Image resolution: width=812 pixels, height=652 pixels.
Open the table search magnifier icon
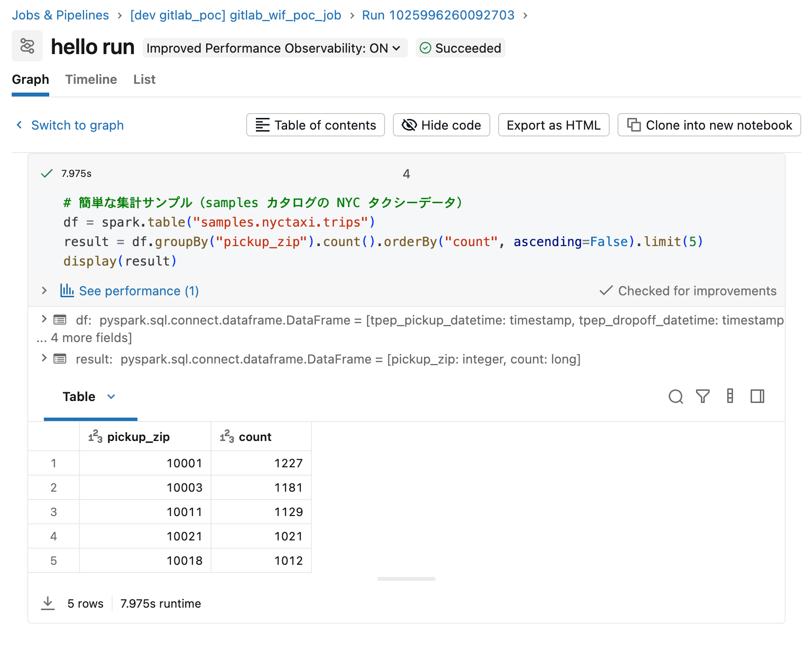click(676, 397)
